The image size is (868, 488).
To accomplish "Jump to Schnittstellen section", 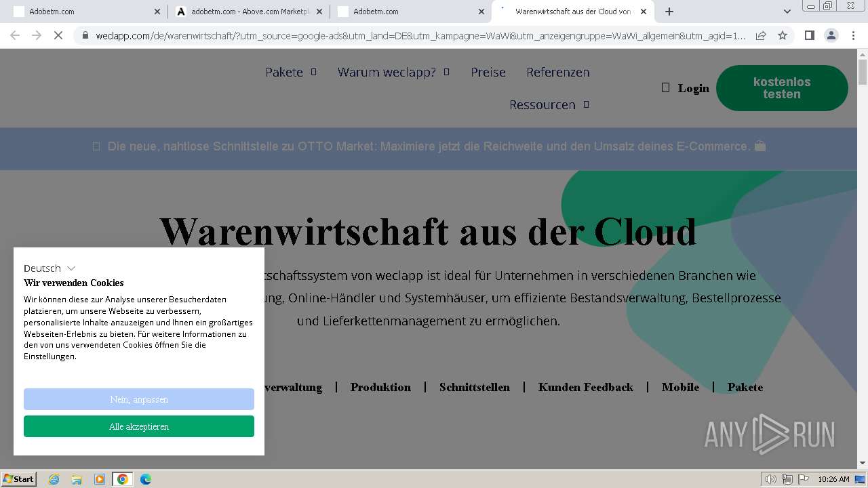I will click(x=475, y=387).
